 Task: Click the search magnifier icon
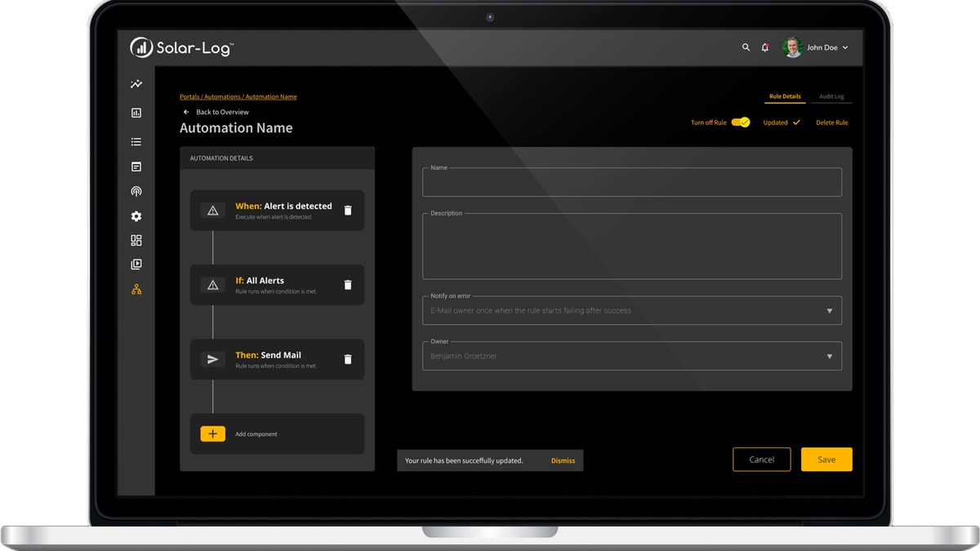[746, 47]
